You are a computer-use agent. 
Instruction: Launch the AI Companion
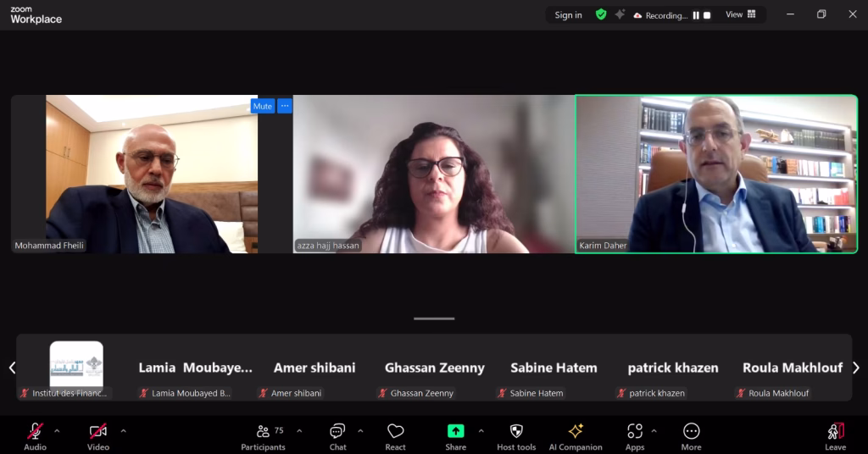[576, 435]
